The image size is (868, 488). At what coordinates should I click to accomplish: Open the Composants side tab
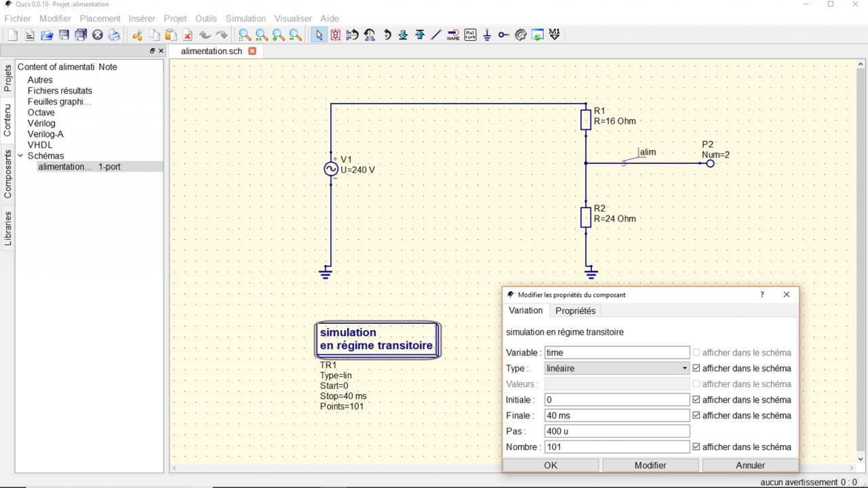tap(8, 174)
